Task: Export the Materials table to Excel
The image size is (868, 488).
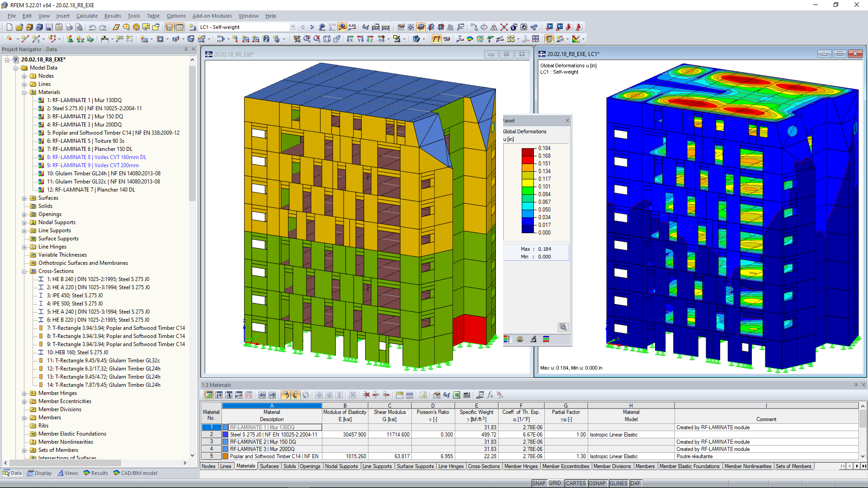Action: point(457,395)
